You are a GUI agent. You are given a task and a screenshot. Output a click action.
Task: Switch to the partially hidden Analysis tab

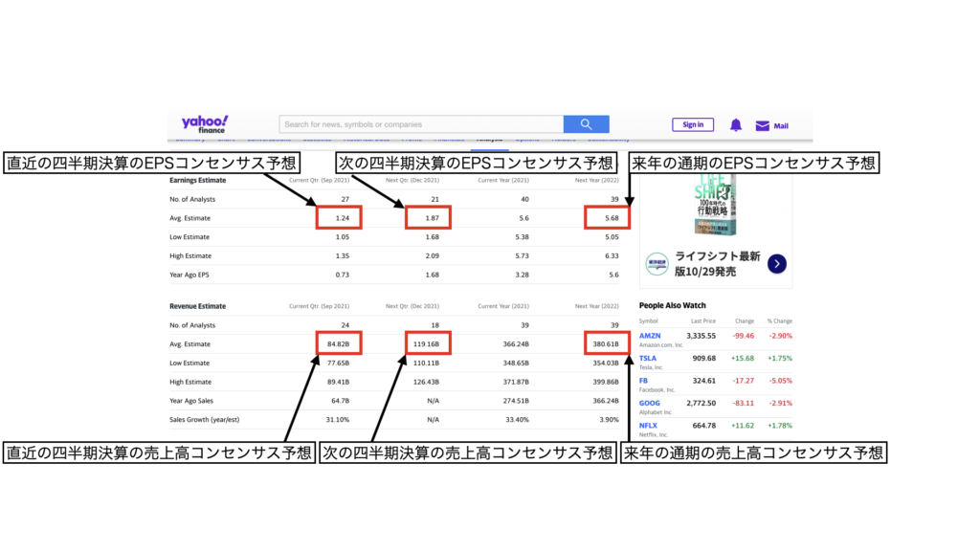(x=489, y=140)
